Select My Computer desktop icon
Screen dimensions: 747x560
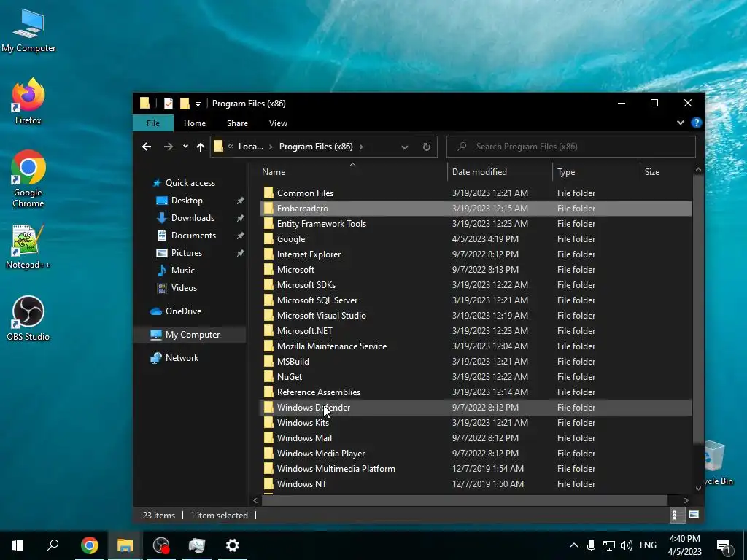[28, 30]
